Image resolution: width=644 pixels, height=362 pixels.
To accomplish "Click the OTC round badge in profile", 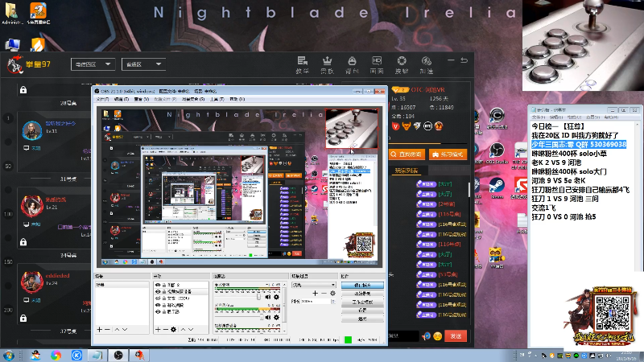I will (x=428, y=126).
